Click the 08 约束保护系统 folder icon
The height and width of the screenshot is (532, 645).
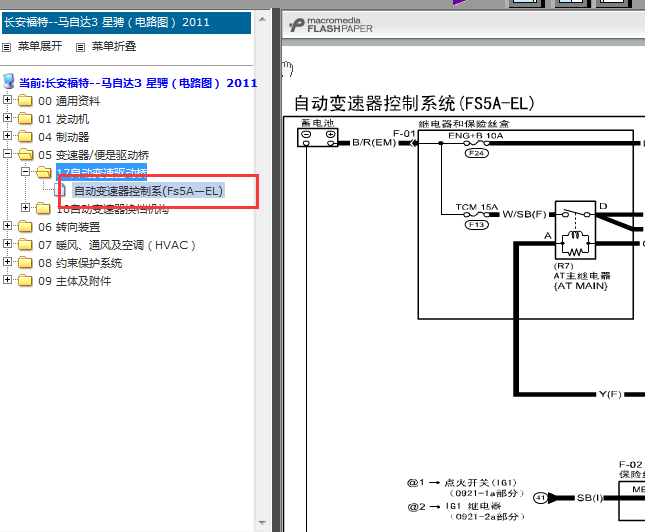25,262
